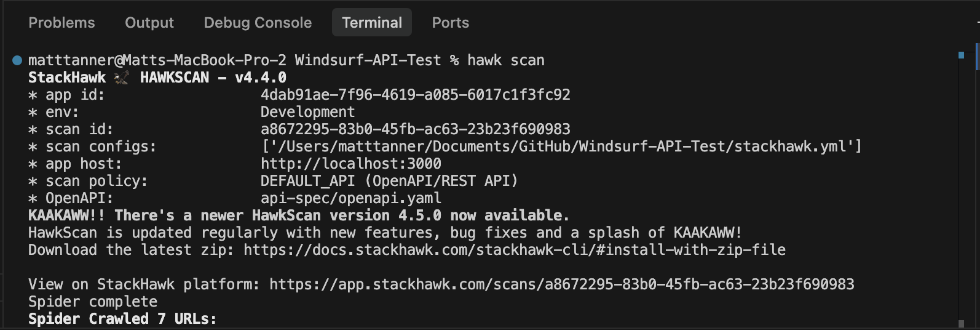The image size is (980, 330).
Task: Click the 'Spider Crawled 7 URLs' line
Action: 122,319
